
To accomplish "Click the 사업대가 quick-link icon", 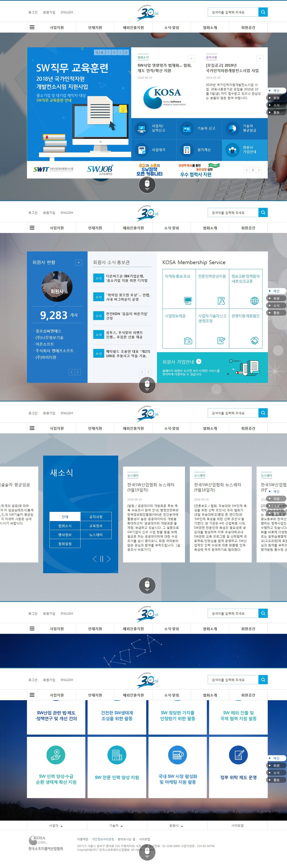I will [142, 150].
